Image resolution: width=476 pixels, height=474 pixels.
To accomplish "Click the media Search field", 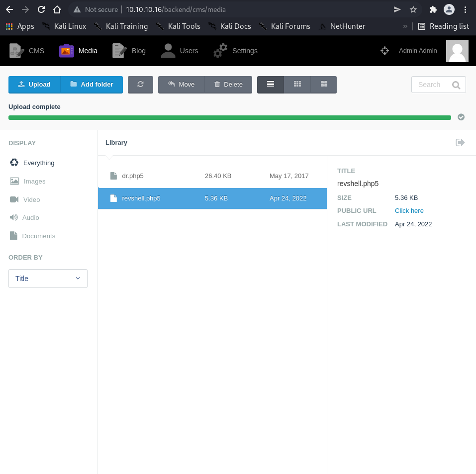I will pos(433,85).
